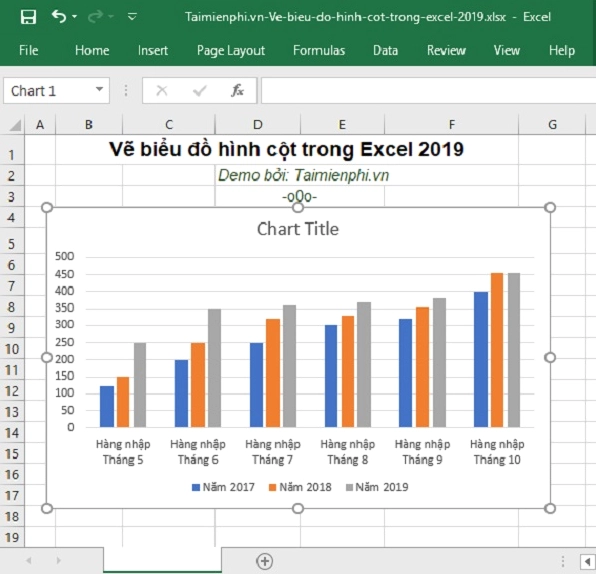Click the orange 2018 bar for Tháng 10
Viewport: 596px width, 574px height.
pyautogui.click(x=497, y=350)
